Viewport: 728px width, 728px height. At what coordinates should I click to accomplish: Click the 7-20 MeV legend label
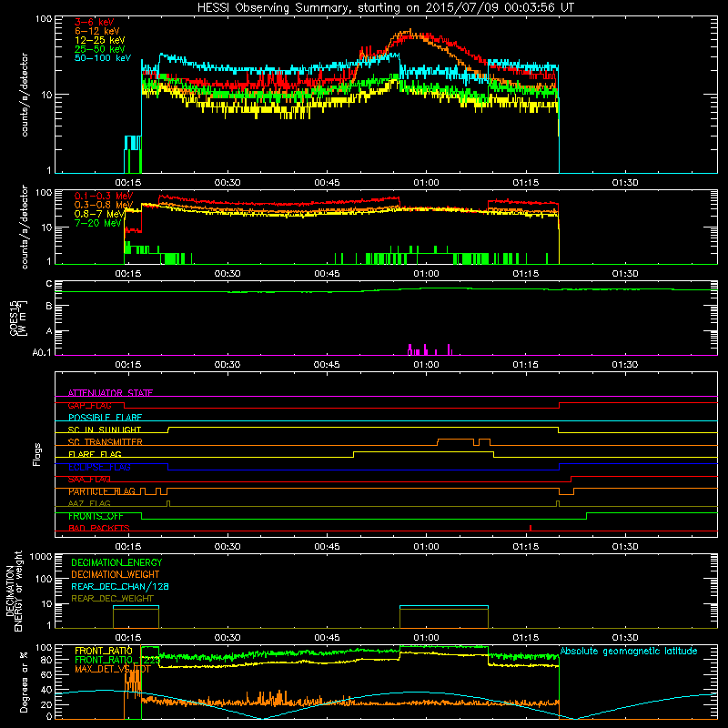click(x=98, y=223)
